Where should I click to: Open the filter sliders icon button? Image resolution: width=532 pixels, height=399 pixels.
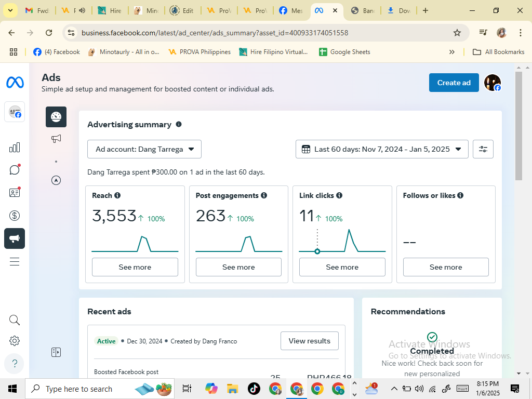(483, 149)
